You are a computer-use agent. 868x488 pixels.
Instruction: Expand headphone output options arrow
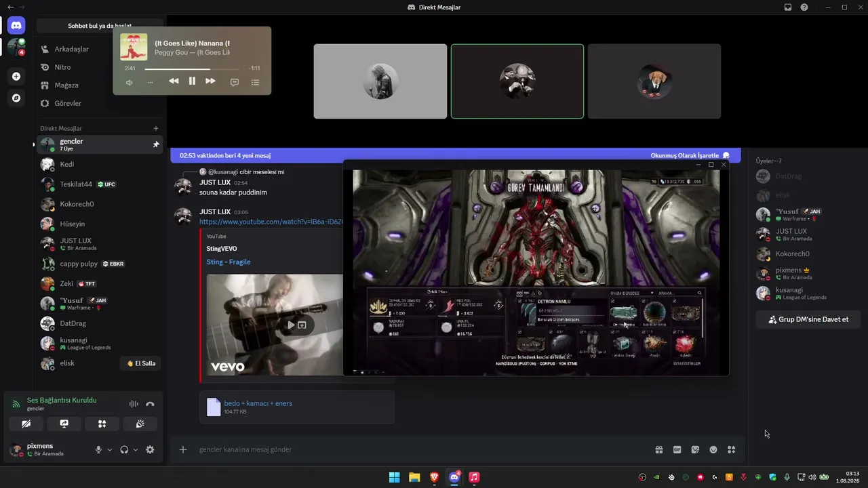coord(136,449)
